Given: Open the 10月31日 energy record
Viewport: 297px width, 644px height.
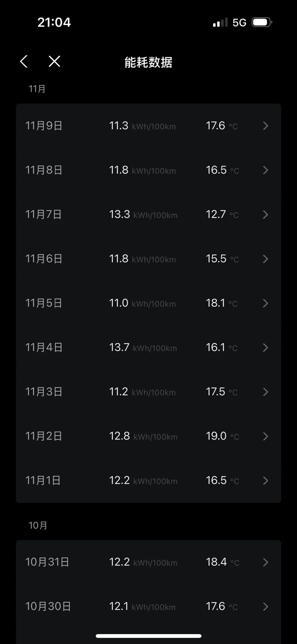Looking at the screenshot, I should [148, 562].
